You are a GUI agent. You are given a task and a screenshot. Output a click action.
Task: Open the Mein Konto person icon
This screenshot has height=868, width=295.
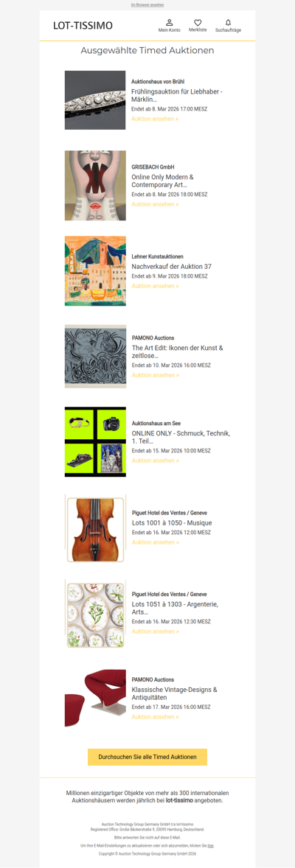click(x=169, y=23)
